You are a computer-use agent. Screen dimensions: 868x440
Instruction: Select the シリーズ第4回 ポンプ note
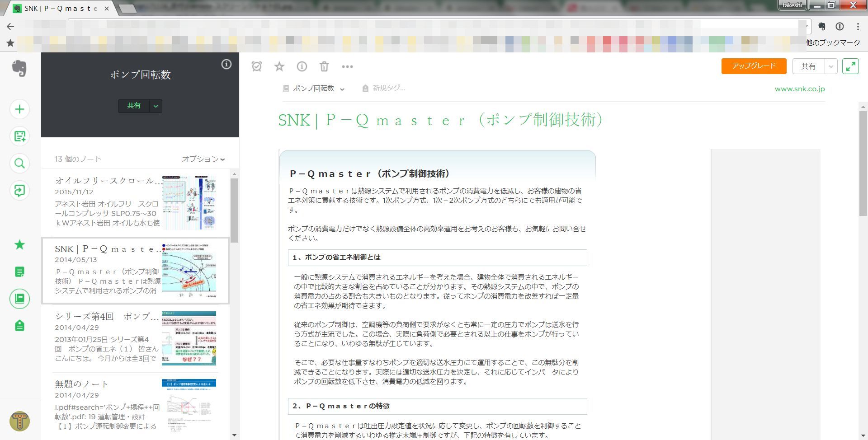135,339
